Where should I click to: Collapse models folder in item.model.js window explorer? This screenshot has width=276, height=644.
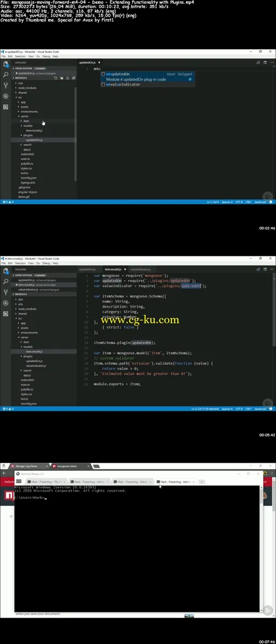pyautogui.click(x=28, y=347)
